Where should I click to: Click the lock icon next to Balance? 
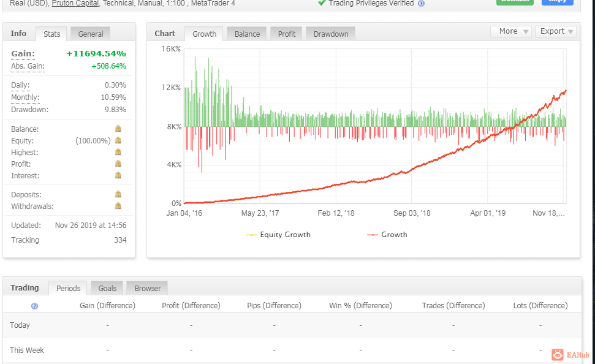(x=118, y=129)
